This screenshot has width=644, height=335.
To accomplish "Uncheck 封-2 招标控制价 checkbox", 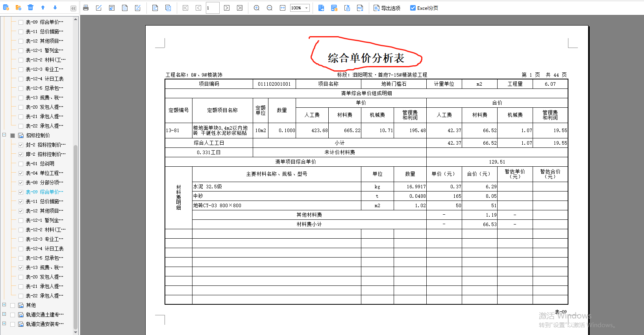I will click(x=21, y=145).
